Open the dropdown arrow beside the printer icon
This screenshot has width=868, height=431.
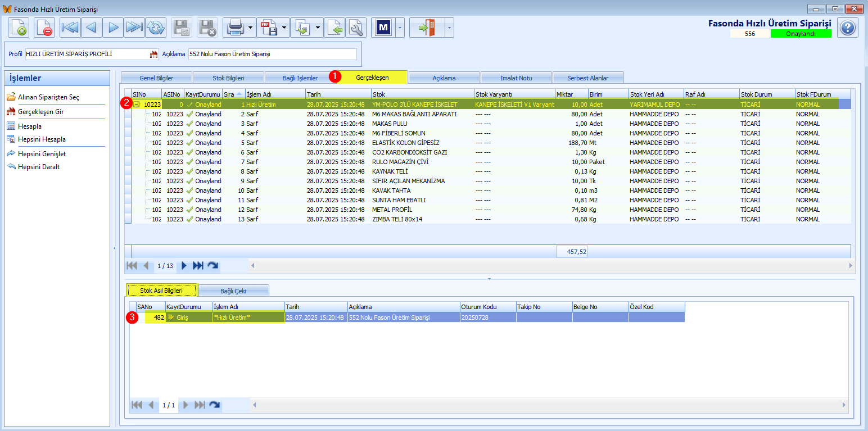coord(251,28)
